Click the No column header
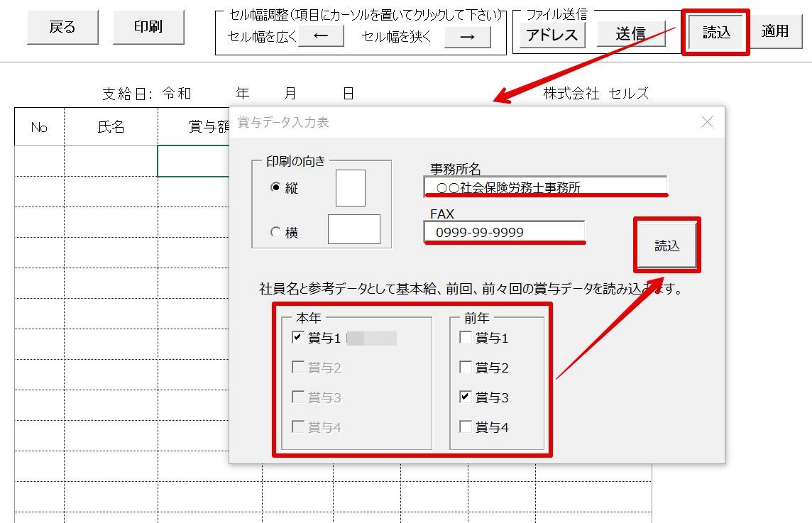Viewport: 812px width, 523px height. pos(39,127)
